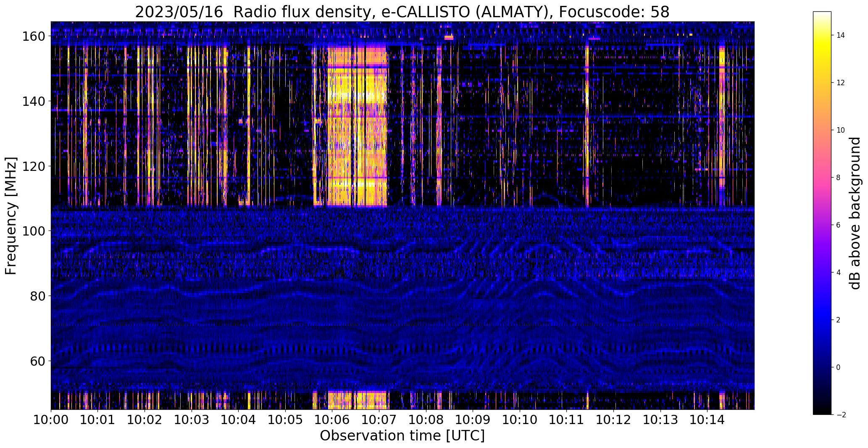
Task: Click the colorbar tick value 2
Action: [839, 320]
